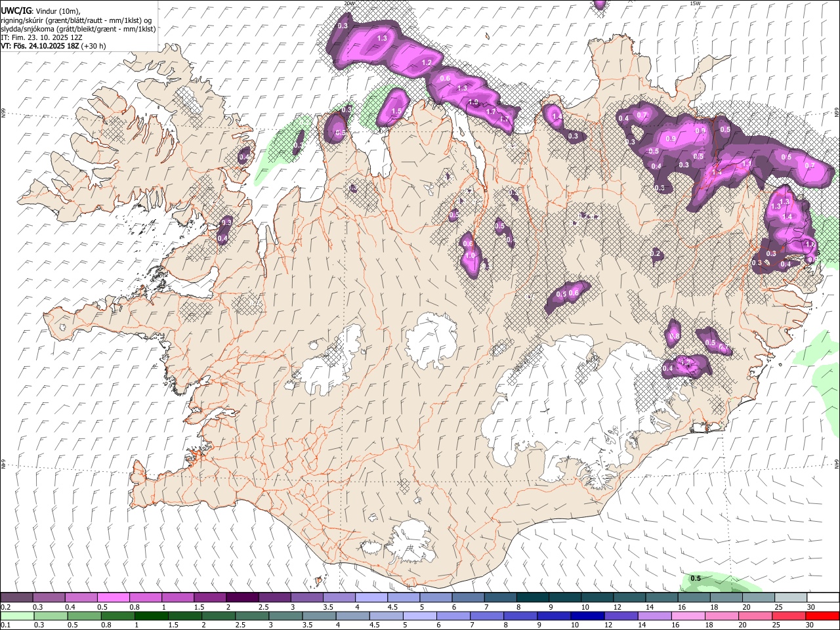Select the white 30+ swatch ending the upper legend
Screen dimensions: 840x630
[x=823, y=598]
